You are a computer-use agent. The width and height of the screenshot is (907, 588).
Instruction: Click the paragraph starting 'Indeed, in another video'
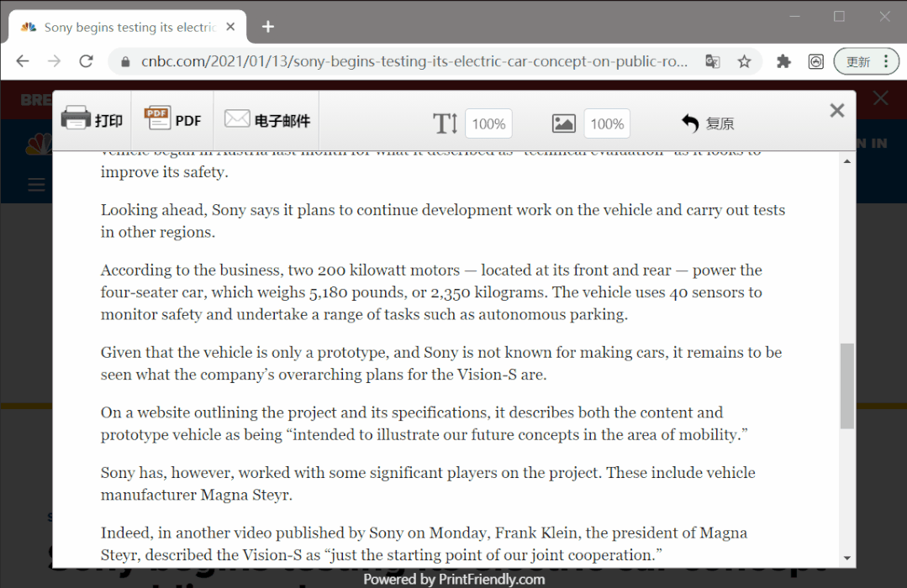point(424,543)
